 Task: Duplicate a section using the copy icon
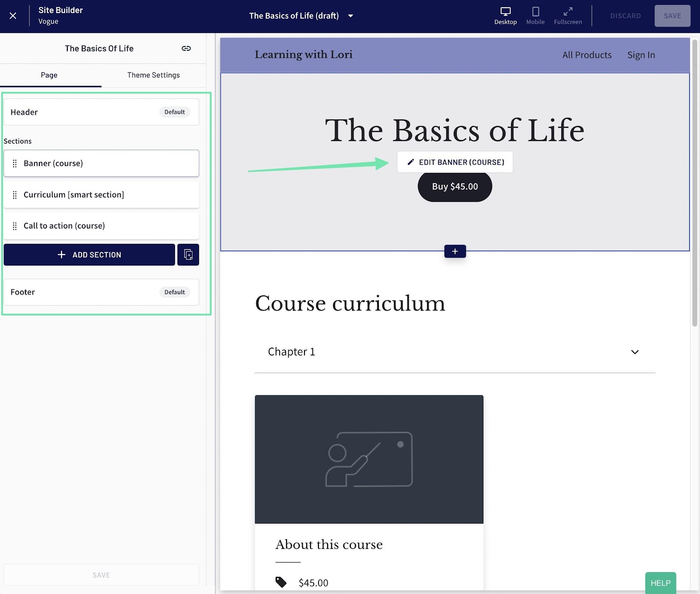188,254
